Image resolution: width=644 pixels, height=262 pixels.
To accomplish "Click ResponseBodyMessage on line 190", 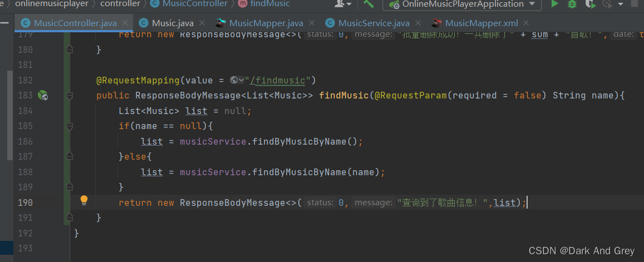I will click(233, 202).
